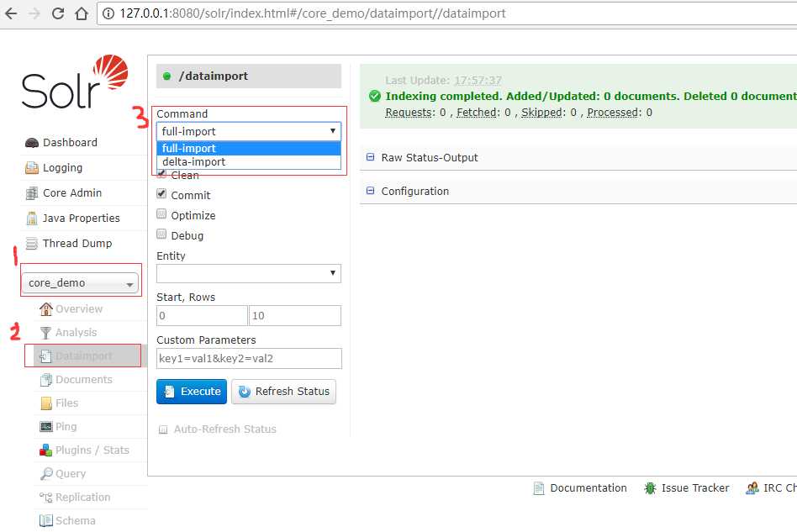
Task: Click the Refresh Status button
Action: 283,392
